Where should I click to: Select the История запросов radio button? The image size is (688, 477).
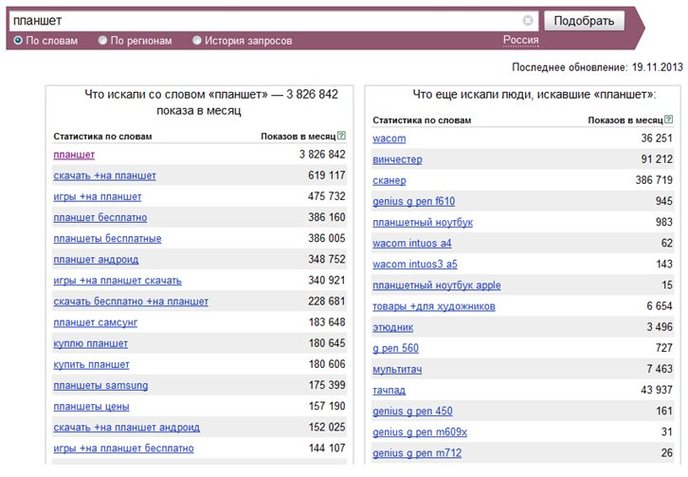coord(197,40)
